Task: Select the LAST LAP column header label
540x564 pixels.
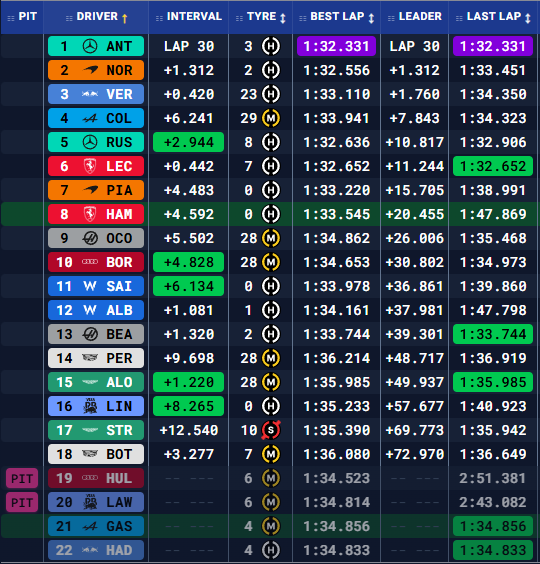Action: [x=494, y=17]
